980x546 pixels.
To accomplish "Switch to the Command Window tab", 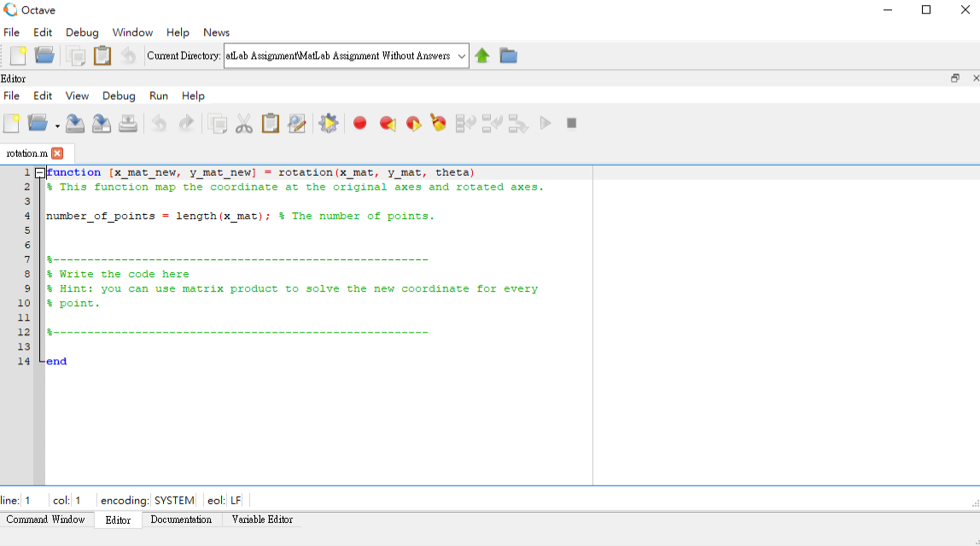I will click(x=45, y=520).
